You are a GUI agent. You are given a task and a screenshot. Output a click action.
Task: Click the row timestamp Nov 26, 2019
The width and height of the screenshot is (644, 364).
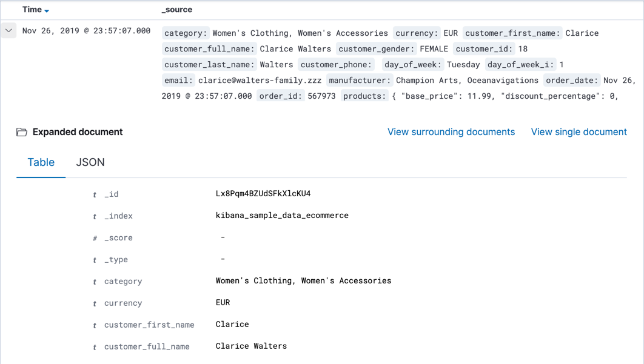click(x=86, y=31)
